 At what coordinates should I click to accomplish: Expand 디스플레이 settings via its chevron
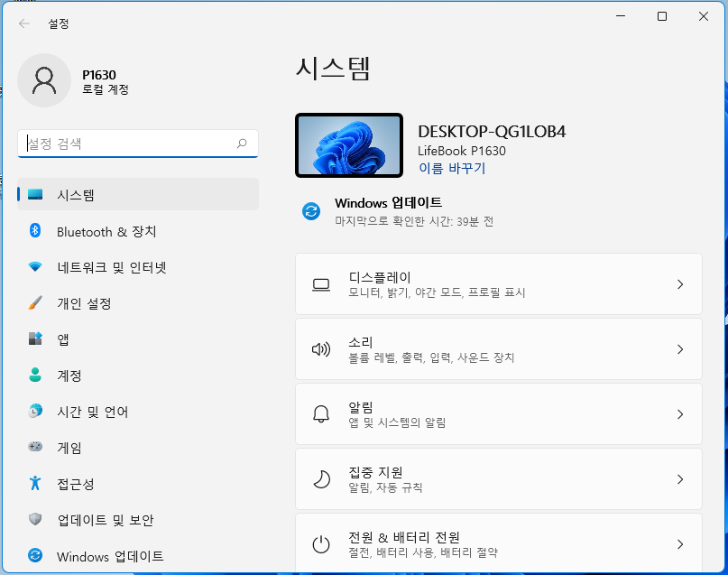tap(680, 284)
